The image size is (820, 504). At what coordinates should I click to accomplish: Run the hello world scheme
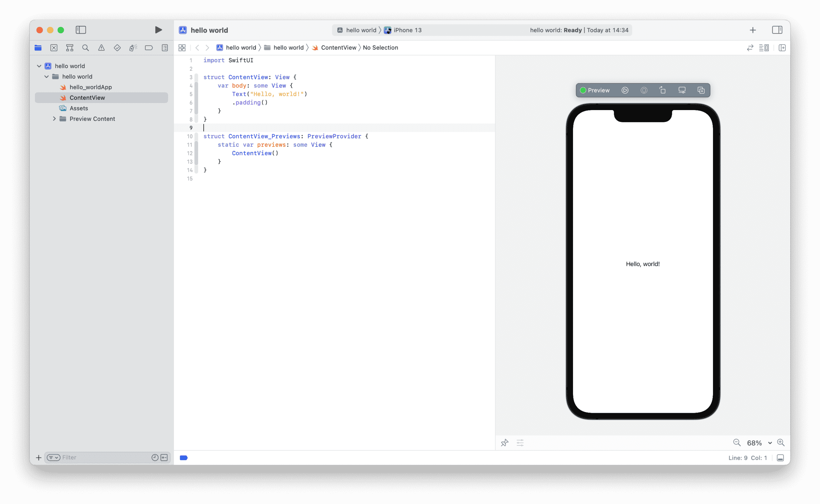[x=159, y=30]
